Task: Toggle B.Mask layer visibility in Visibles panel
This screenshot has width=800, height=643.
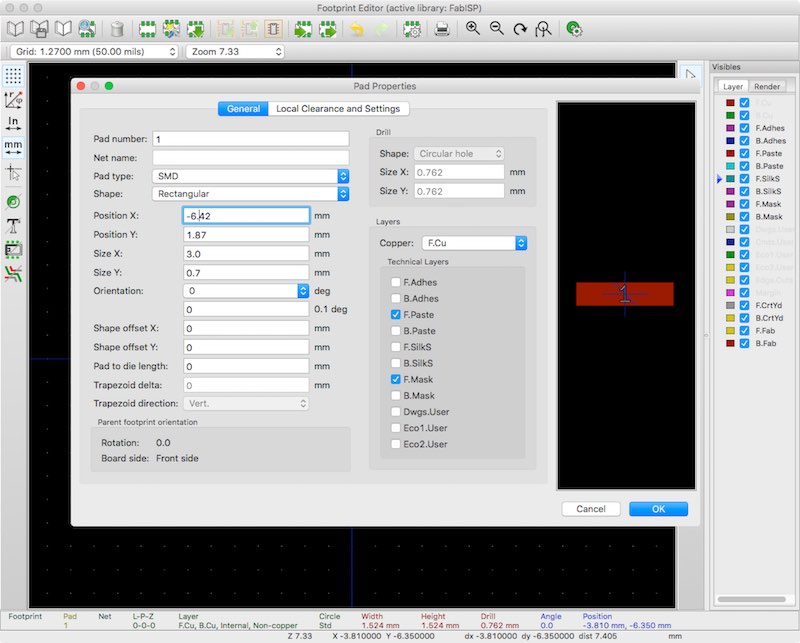Action: pyautogui.click(x=742, y=218)
